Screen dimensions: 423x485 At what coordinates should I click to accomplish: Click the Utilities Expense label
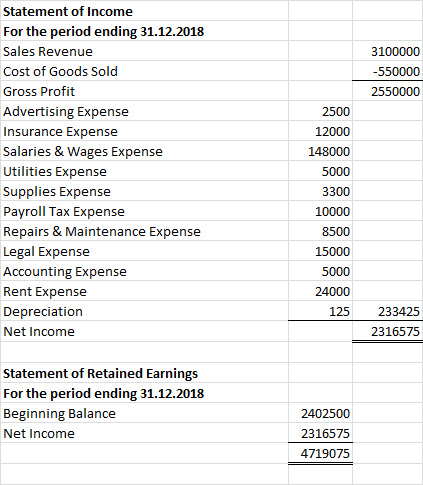[x=55, y=172]
